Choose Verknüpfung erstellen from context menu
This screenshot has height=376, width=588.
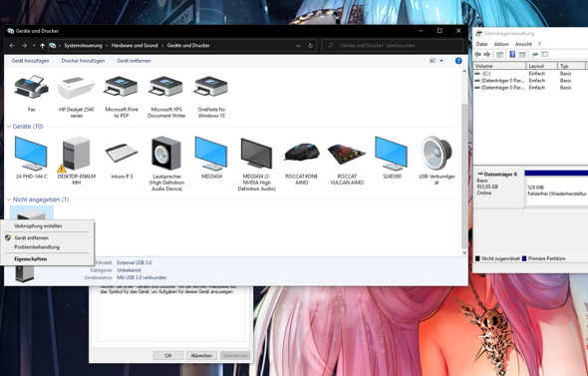click(47, 226)
